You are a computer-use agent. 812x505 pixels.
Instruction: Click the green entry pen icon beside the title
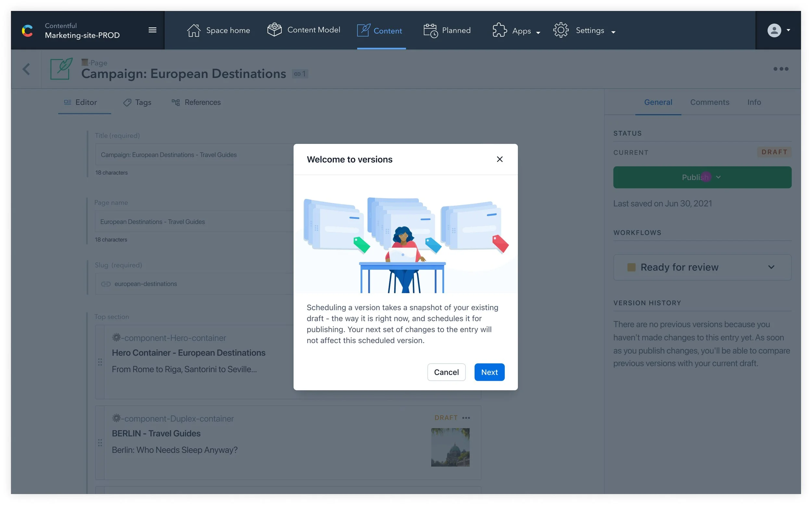pos(61,69)
